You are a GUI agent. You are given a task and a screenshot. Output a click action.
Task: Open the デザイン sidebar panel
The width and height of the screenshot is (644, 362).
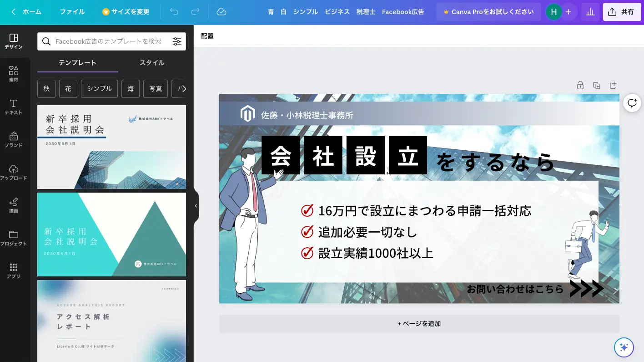point(14,41)
